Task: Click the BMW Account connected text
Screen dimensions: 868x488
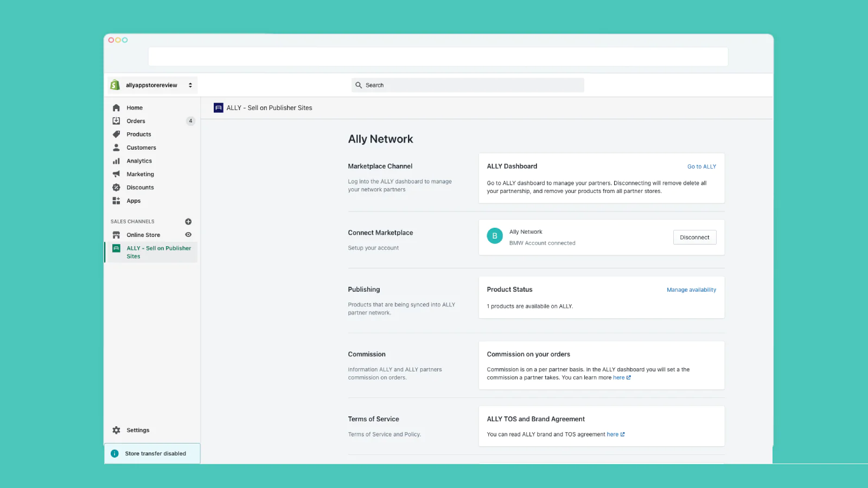Action: [542, 243]
